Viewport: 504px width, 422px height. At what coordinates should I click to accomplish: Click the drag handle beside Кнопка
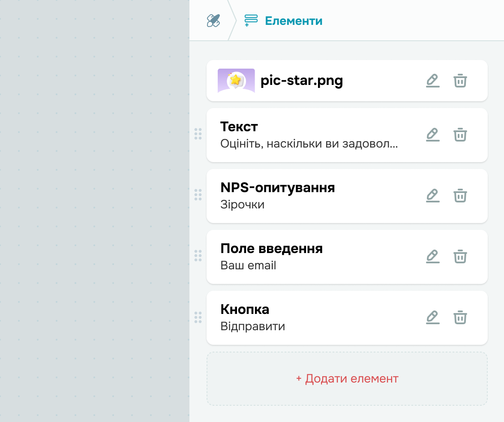198,317
